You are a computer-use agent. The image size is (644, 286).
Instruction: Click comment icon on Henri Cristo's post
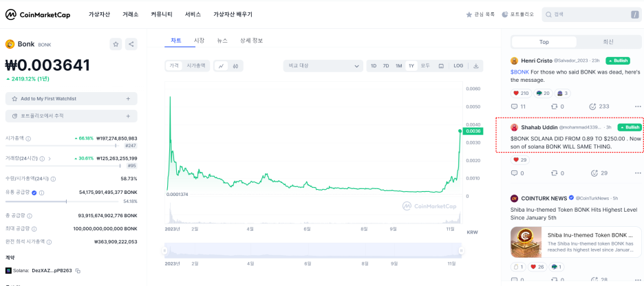coord(513,107)
